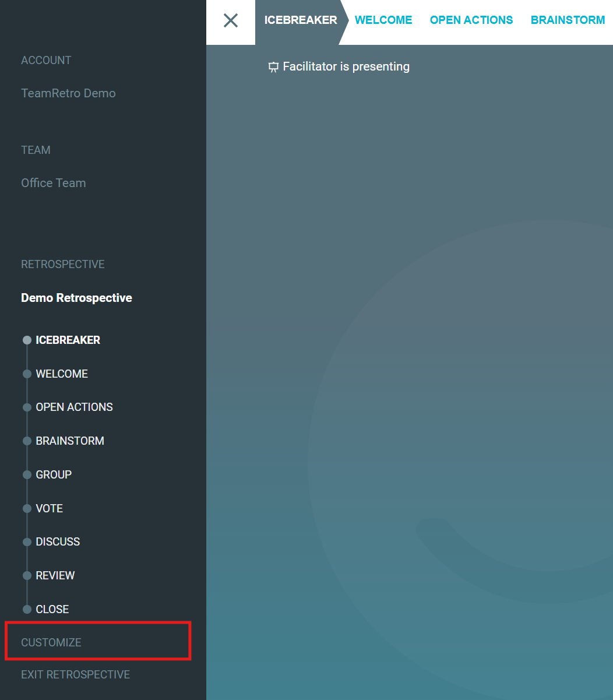Go to OPEN ACTIONS step in sidebar
This screenshot has height=700, width=613.
(74, 407)
